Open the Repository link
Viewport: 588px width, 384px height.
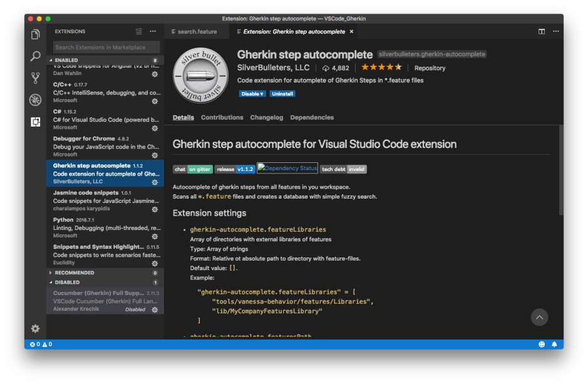430,68
